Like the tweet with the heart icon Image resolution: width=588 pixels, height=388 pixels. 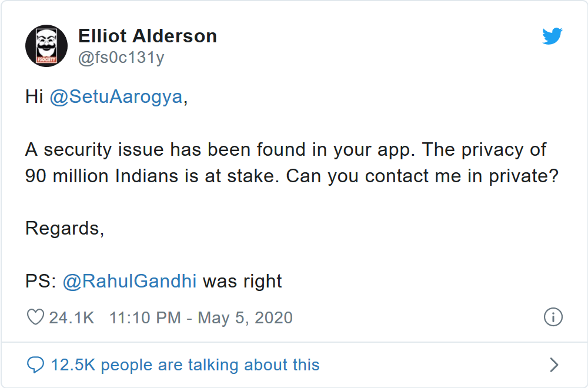tap(36, 317)
